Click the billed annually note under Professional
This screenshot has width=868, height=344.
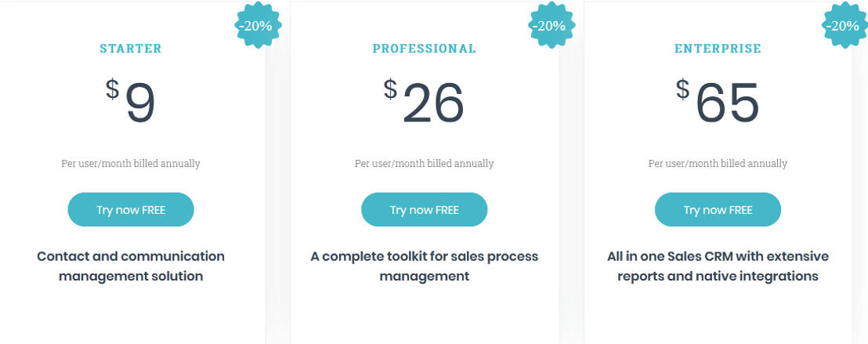tap(424, 164)
